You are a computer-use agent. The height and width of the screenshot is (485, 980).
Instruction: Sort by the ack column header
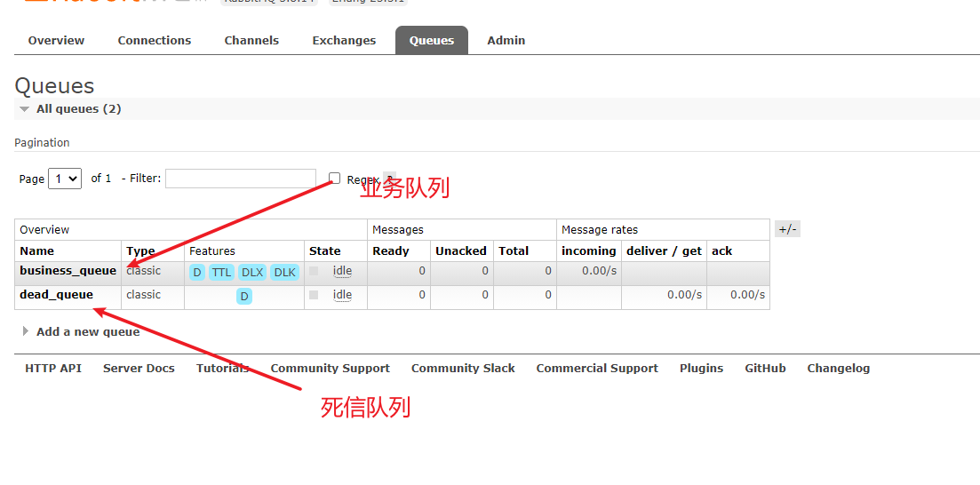pos(721,251)
